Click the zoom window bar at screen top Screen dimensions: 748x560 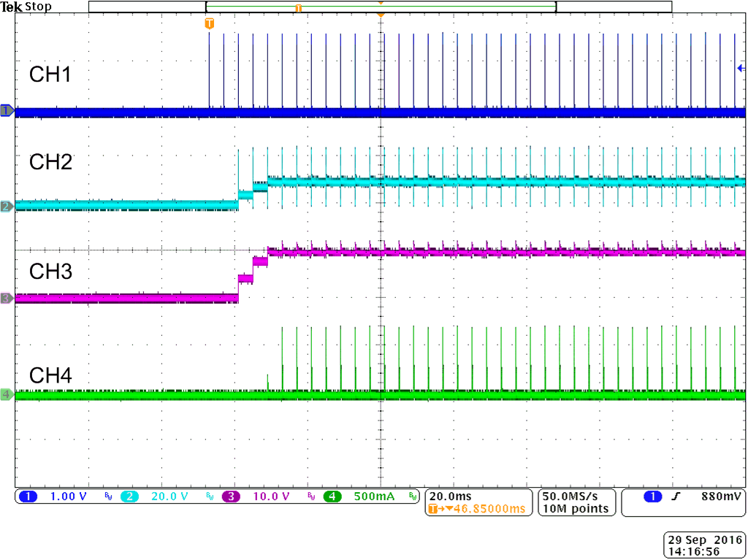[380, 6]
